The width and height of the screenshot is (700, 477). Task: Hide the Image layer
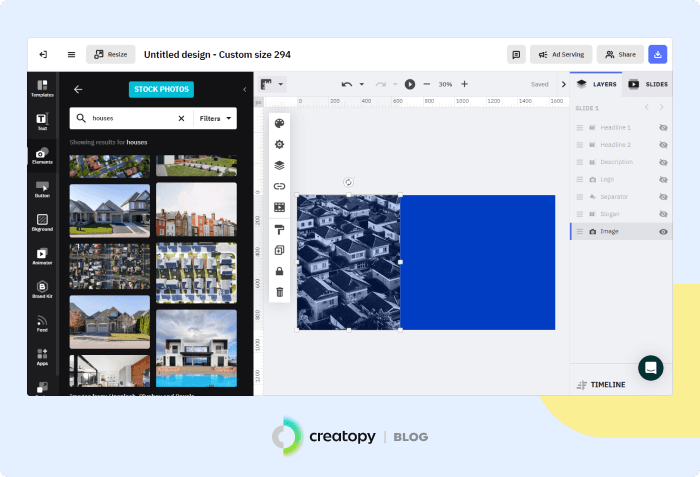point(663,231)
